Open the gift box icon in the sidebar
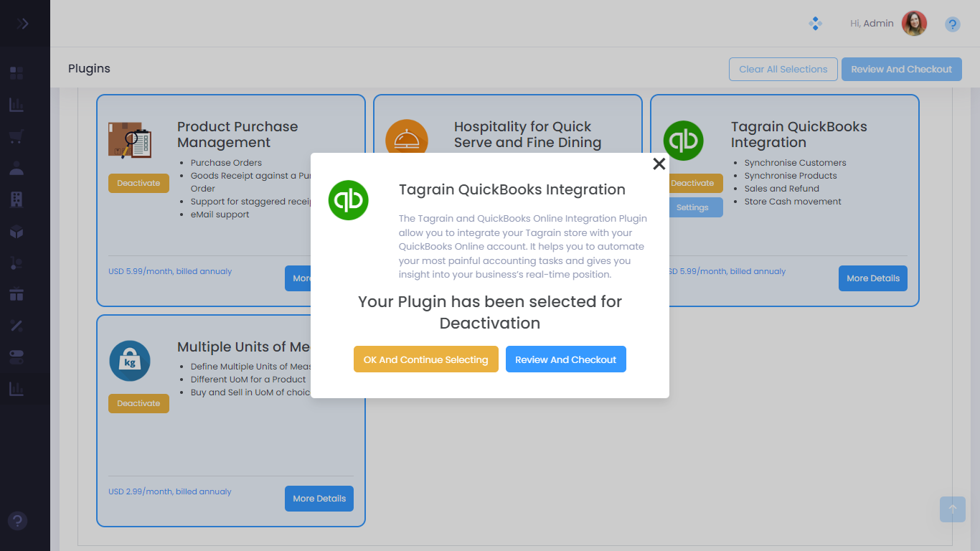 click(x=17, y=294)
